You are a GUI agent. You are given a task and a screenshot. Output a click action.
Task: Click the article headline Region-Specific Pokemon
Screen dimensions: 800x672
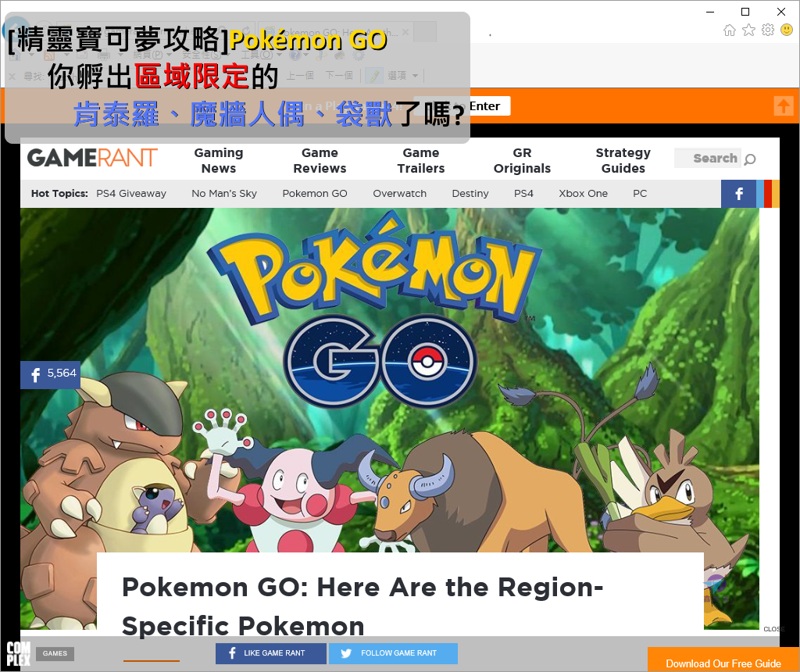coord(362,606)
